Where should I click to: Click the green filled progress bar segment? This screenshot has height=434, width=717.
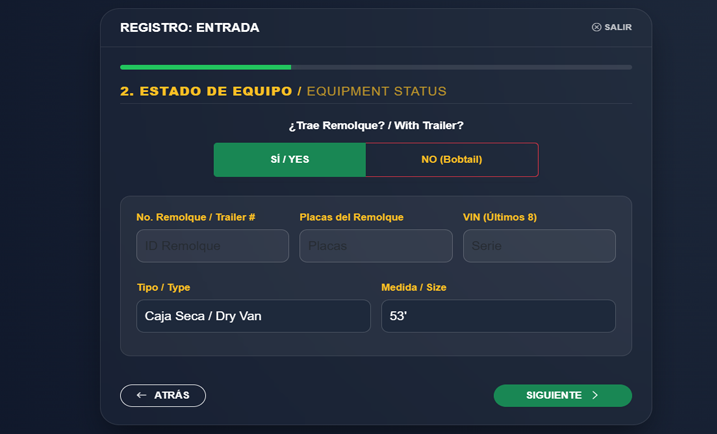click(205, 67)
